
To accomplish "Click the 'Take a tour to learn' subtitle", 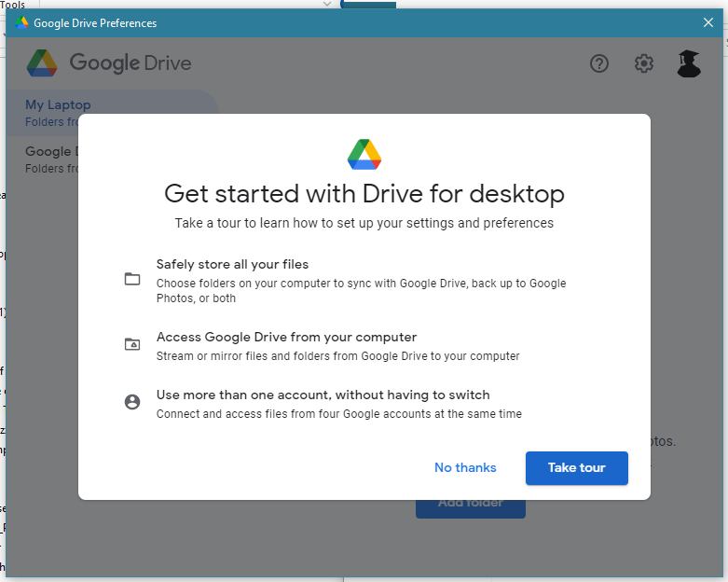I will [x=364, y=223].
